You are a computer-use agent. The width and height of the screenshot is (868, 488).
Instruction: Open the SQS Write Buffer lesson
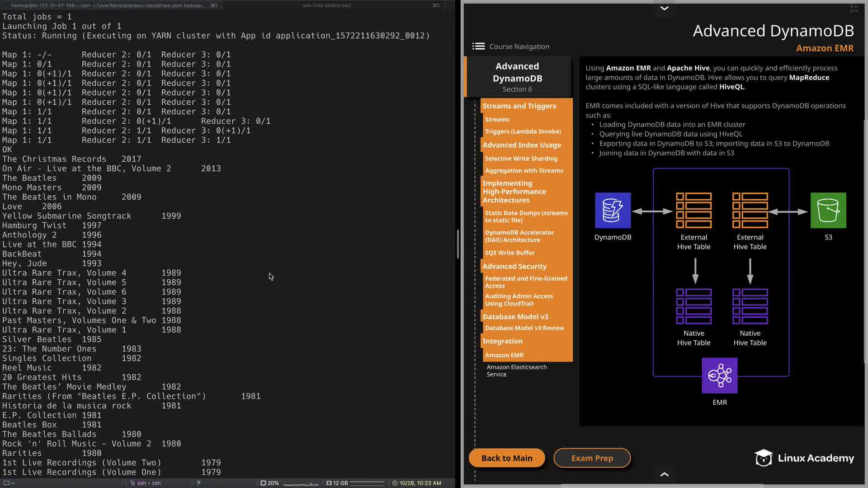pos(509,253)
